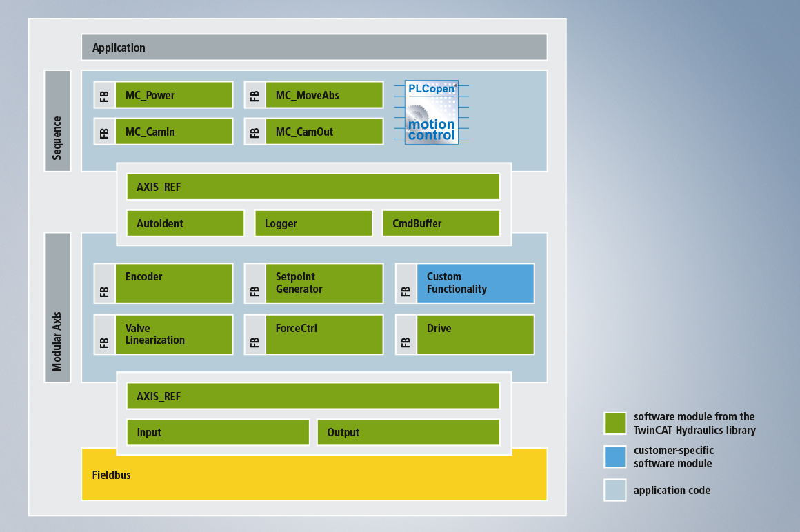Click the Valve Linearization block
Screen dimensions: 800x532
click(174, 335)
